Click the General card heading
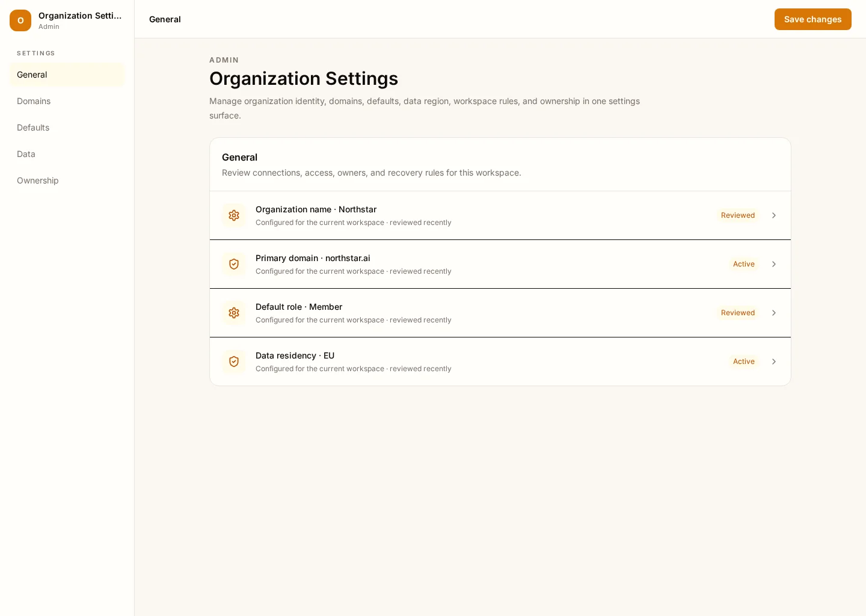The height and width of the screenshot is (616, 866). [239, 157]
